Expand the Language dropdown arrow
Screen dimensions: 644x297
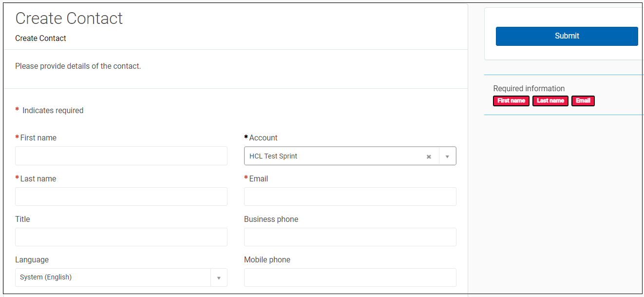click(x=219, y=277)
